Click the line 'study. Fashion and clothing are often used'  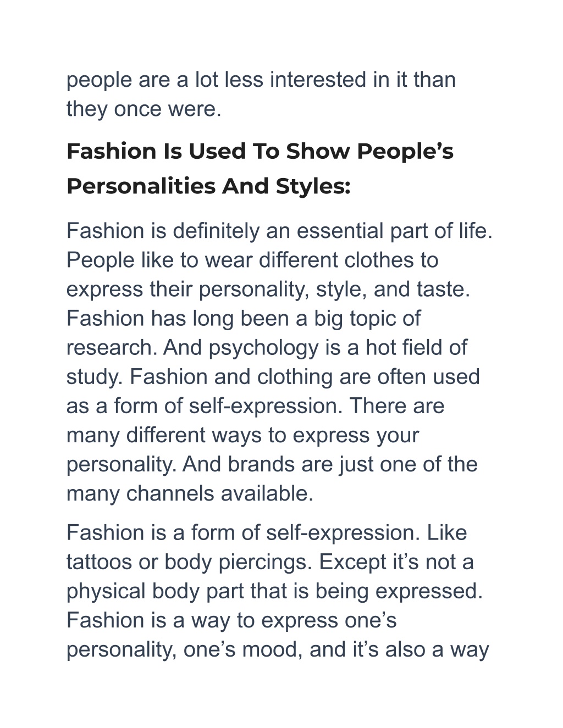point(273,376)
